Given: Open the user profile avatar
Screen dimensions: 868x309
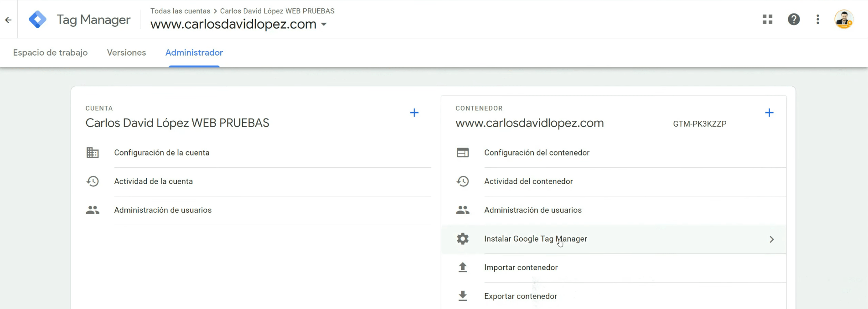Looking at the screenshot, I should point(844,19).
